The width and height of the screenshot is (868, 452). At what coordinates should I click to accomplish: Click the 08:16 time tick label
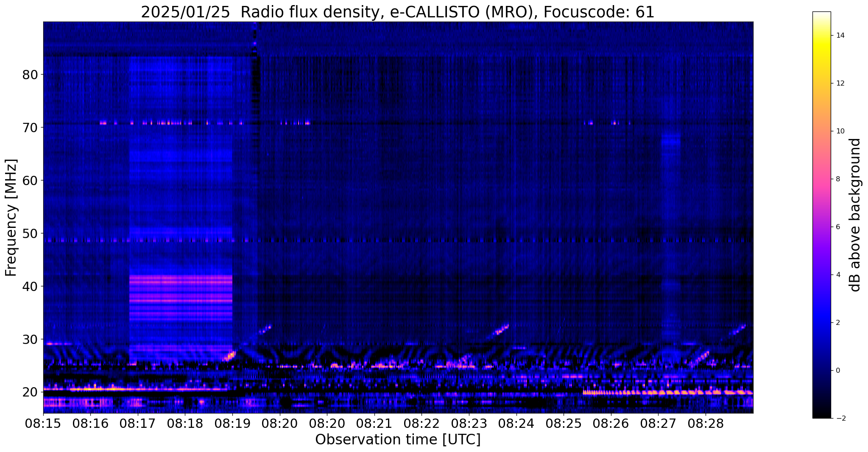click(90, 424)
